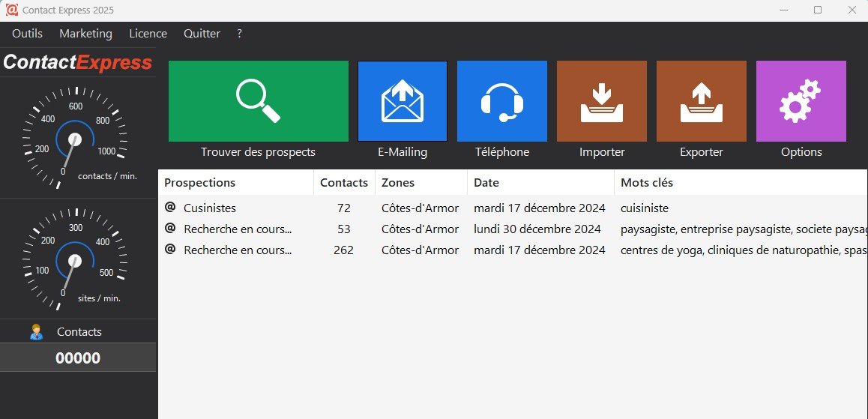Screen dimensions: 868x419
Task: Click Côtes-d'Armor zone in 262 contacts row
Action: pos(421,250)
